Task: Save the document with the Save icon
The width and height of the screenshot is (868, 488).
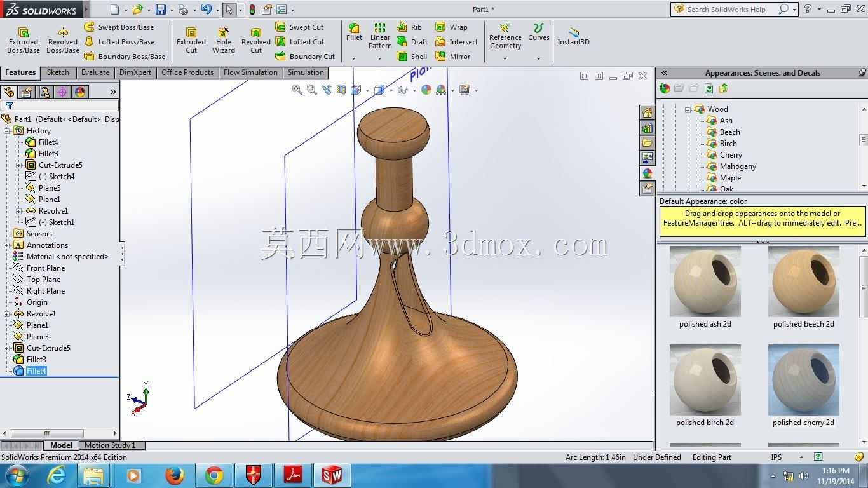Action: [x=161, y=10]
